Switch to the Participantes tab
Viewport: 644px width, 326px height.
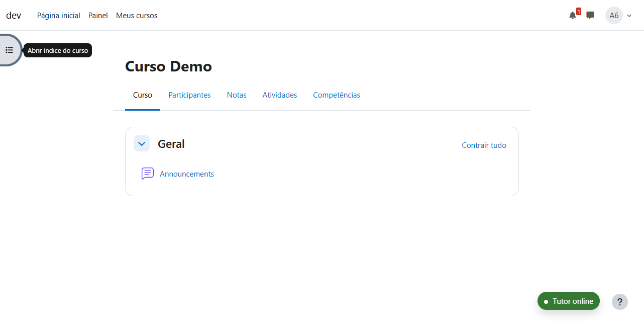click(x=189, y=95)
